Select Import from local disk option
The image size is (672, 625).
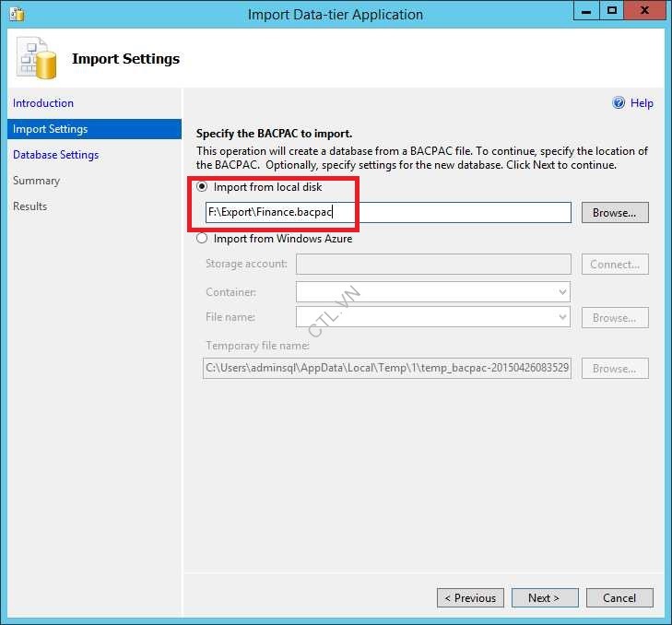tap(203, 187)
